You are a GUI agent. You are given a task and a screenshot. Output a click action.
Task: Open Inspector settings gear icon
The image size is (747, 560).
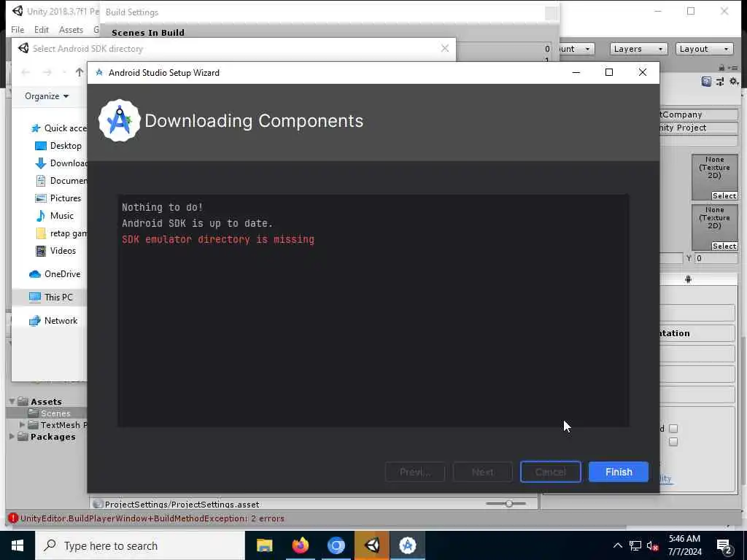pyautogui.click(x=734, y=82)
